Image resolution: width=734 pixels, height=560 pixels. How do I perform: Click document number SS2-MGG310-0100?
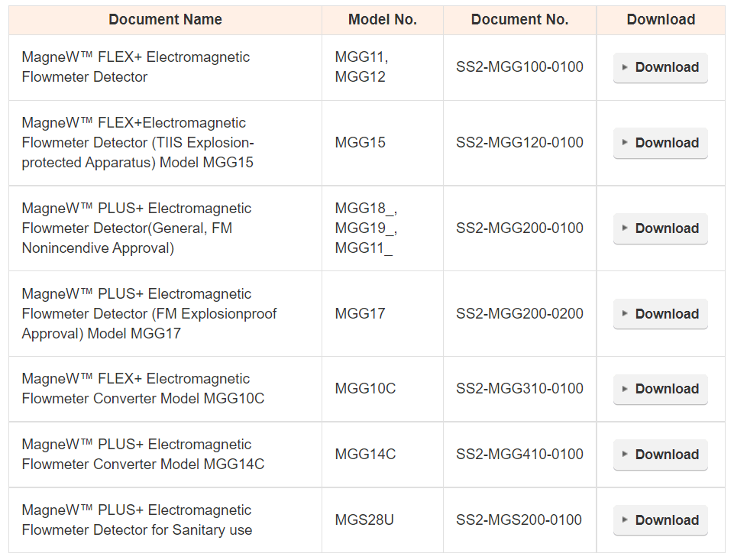click(x=519, y=389)
